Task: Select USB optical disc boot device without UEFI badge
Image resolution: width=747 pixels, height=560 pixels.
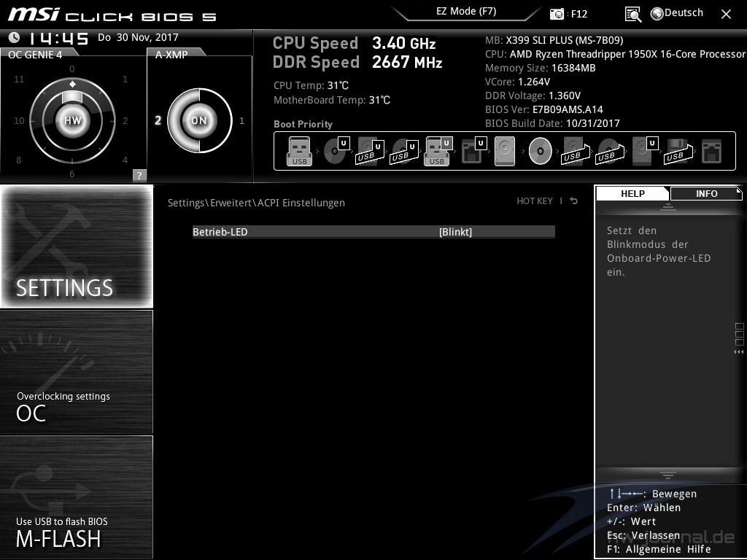Action: (x=610, y=152)
